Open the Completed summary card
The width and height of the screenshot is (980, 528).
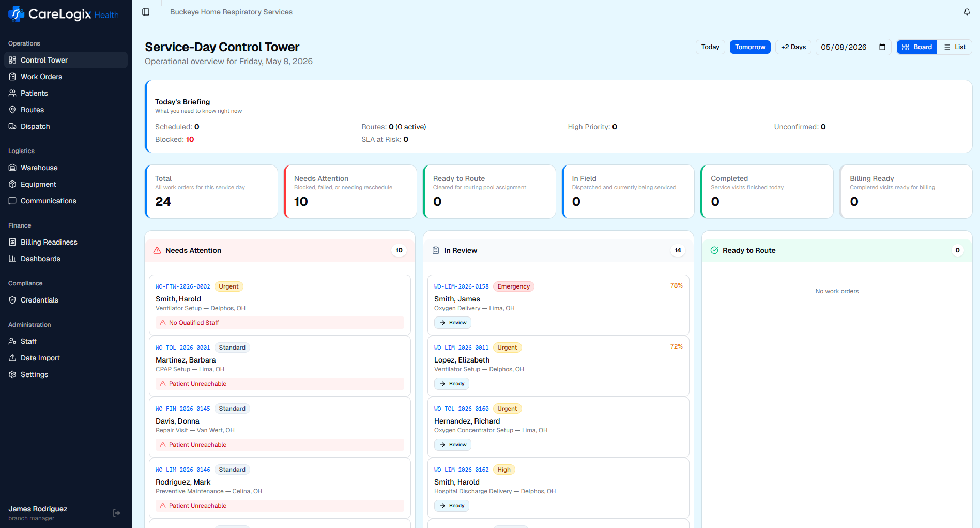coord(767,191)
